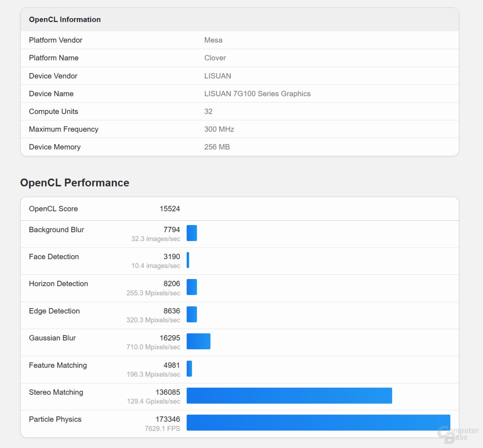
Task: Click the Stereo Matching score bar
Action: coord(289,396)
